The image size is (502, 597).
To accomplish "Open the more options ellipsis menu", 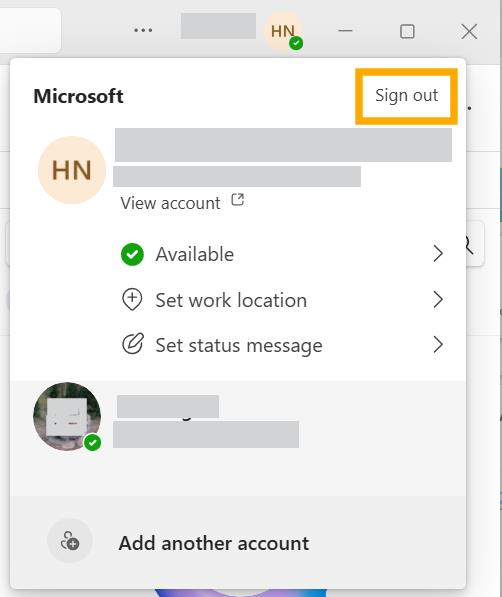I will 143,30.
